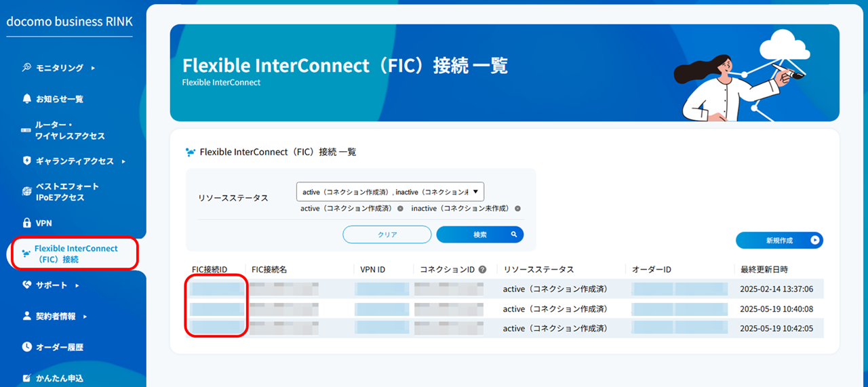The width and height of the screenshot is (868, 387).
Task: Click the クリア button
Action: [x=387, y=235]
